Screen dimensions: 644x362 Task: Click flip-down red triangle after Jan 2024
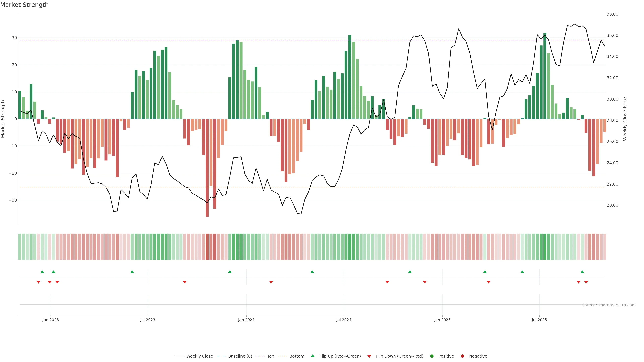[x=271, y=282]
